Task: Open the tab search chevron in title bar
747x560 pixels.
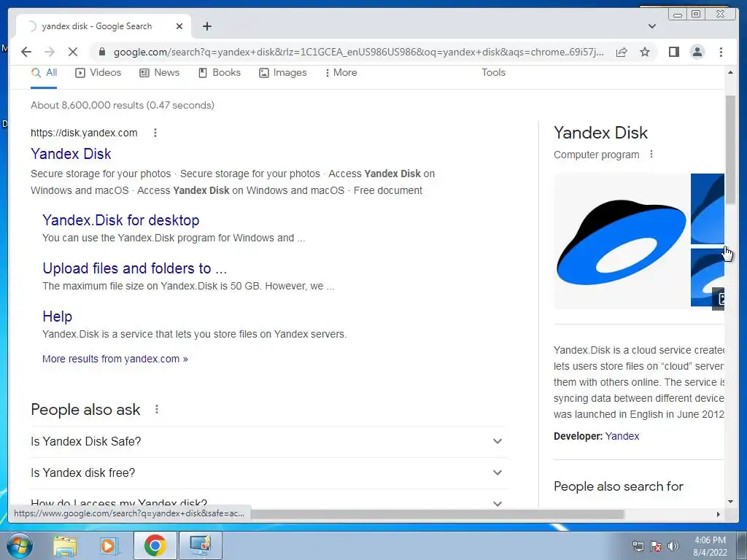Action: 652,26
